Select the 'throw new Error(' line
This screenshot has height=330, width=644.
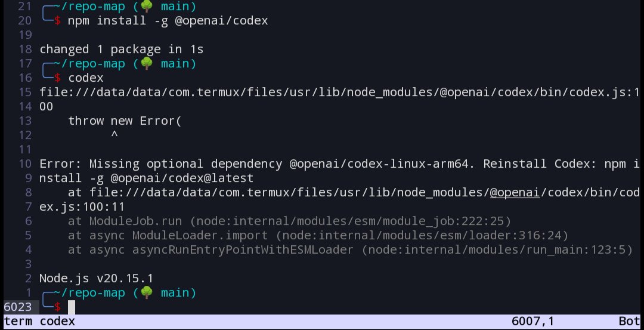(125, 121)
